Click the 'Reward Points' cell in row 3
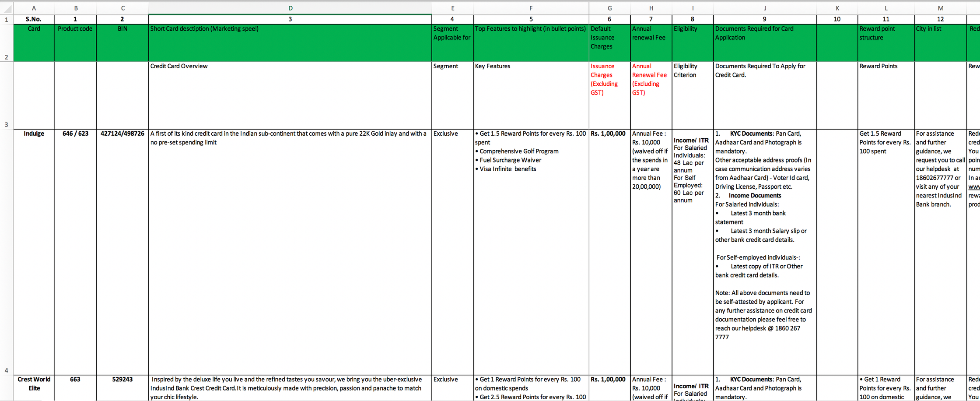 coord(886,95)
